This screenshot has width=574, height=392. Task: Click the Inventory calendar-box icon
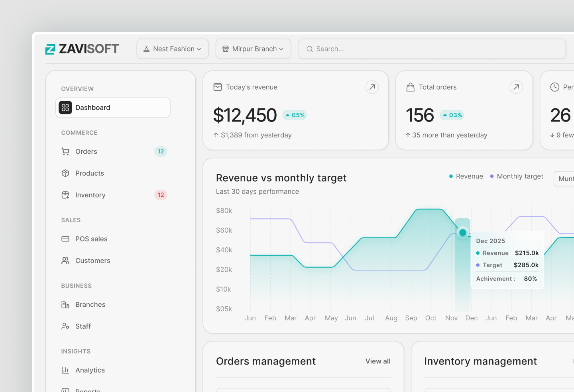tap(65, 195)
